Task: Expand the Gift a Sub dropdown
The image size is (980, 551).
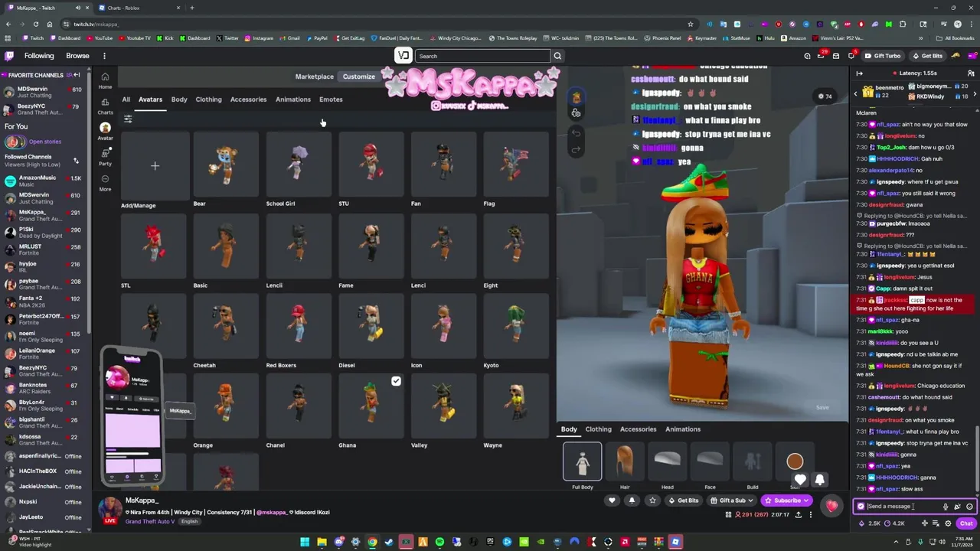Action: 752,500
